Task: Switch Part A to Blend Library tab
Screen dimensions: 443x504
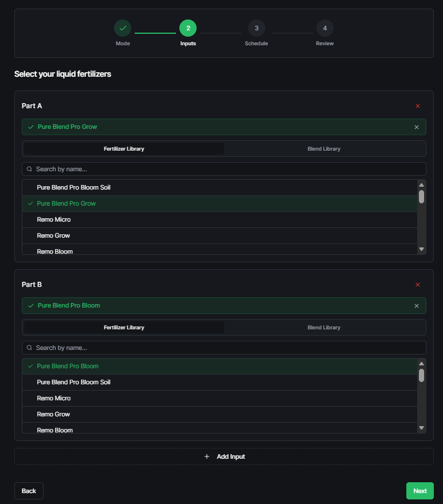Action: click(x=324, y=149)
